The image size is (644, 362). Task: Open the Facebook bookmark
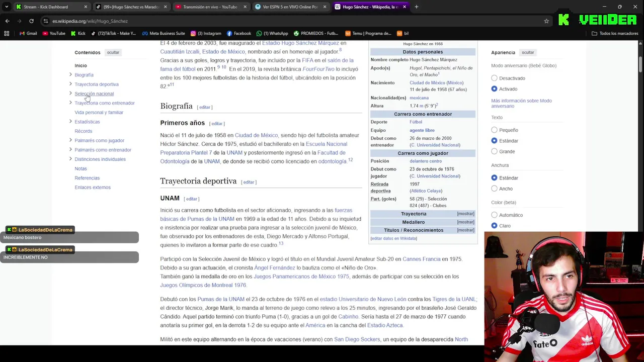[x=239, y=34]
